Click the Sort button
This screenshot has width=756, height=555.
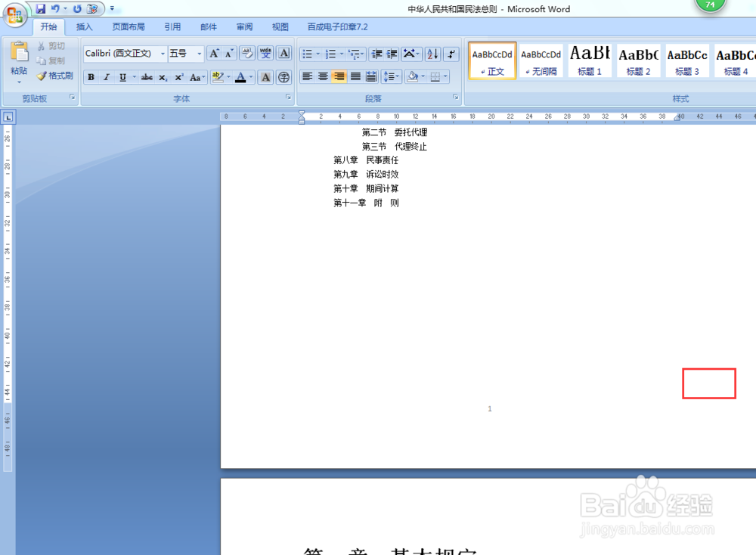tap(432, 54)
